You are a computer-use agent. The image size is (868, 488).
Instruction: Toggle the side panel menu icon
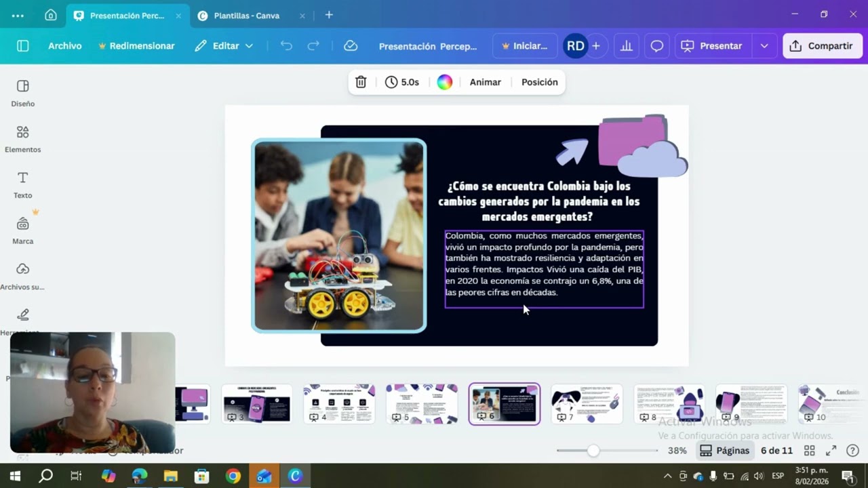(x=22, y=46)
